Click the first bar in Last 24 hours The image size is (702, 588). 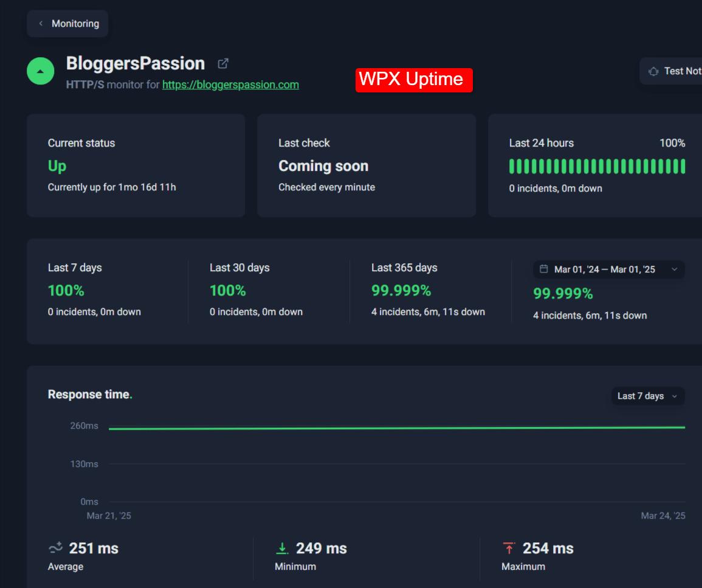click(512, 166)
